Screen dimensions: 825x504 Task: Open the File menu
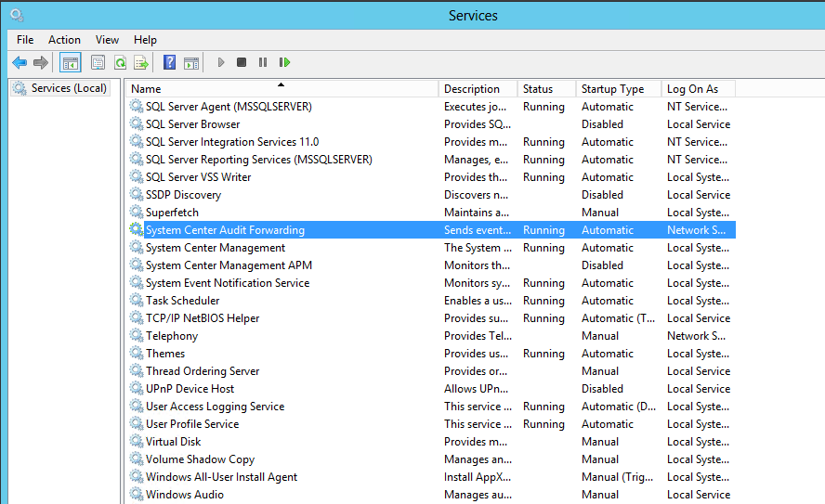(x=25, y=40)
